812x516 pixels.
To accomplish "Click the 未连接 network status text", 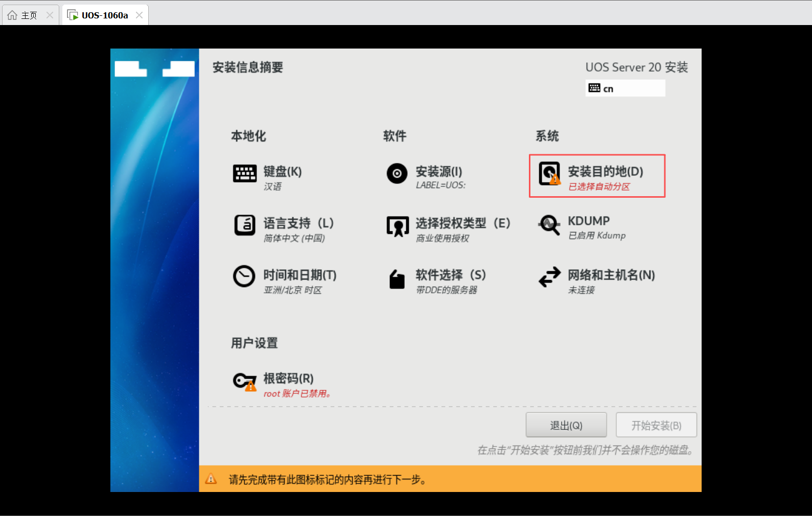I will point(582,290).
